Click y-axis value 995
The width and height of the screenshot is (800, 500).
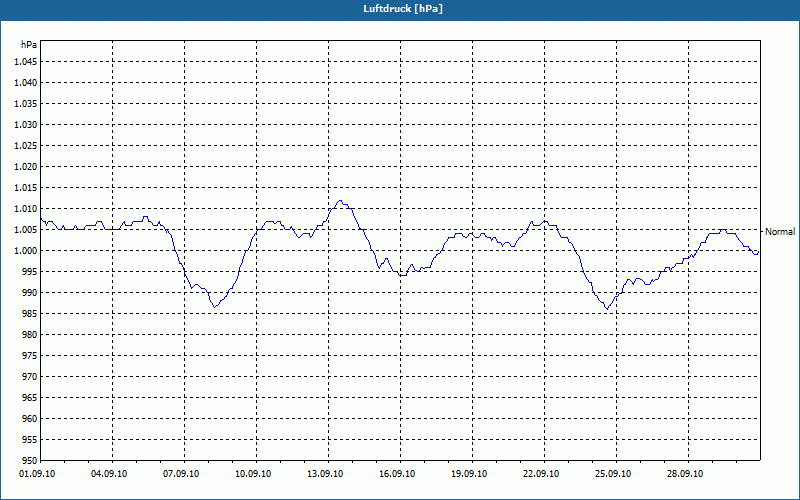30,271
